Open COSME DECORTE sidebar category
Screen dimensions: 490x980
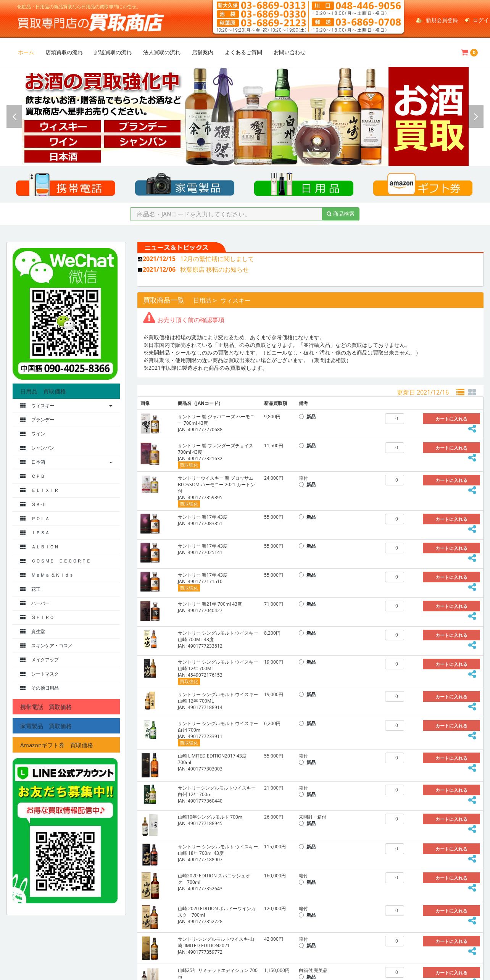66,561
